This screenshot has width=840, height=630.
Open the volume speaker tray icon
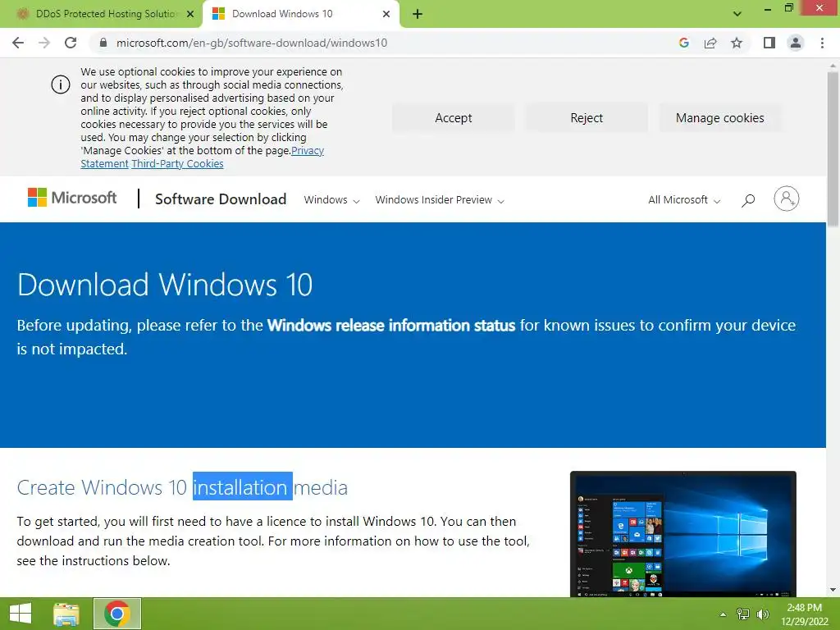coord(763,614)
